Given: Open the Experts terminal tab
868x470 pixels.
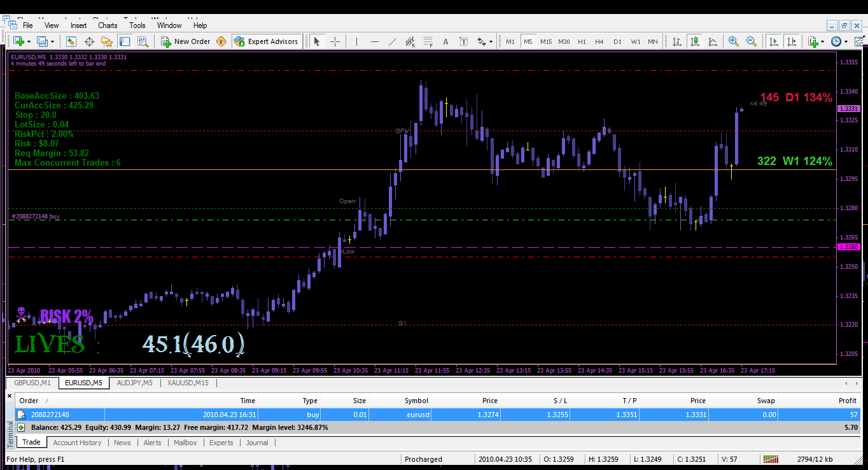Looking at the screenshot, I should (221, 443).
